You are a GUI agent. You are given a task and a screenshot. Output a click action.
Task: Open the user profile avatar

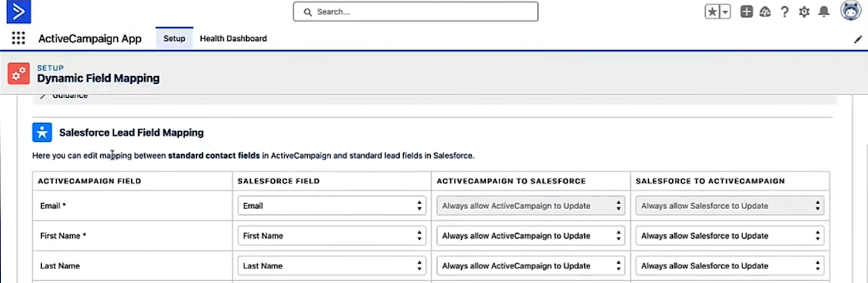click(x=851, y=11)
